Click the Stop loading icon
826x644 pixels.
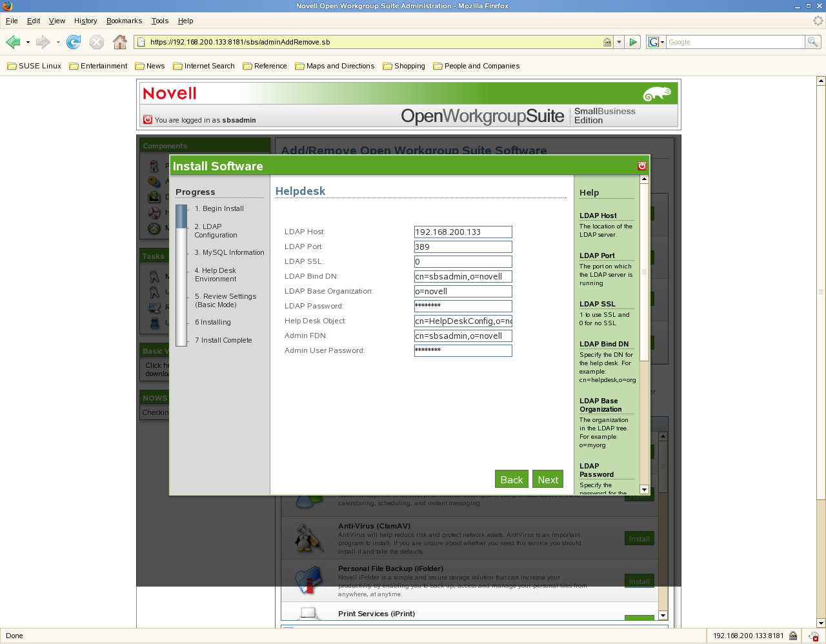pyautogui.click(x=97, y=42)
